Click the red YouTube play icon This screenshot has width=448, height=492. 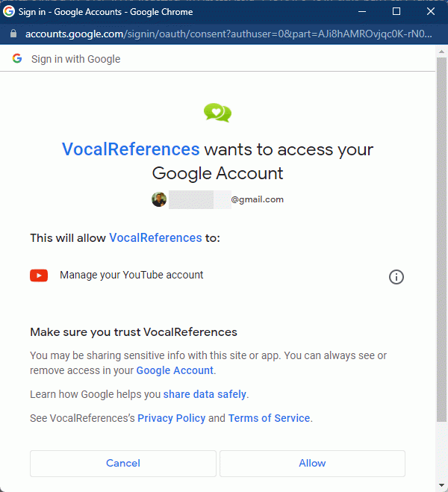pyautogui.click(x=39, y=275)
